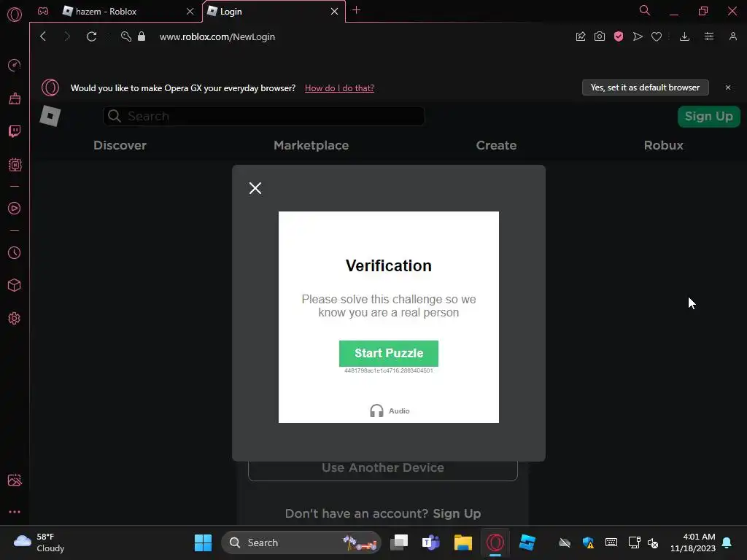Click the Roblox logo home icon

(50, 116)
